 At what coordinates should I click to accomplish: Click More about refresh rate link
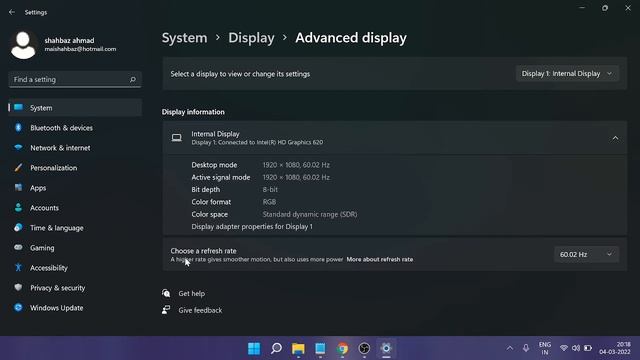tap(380, 260)
